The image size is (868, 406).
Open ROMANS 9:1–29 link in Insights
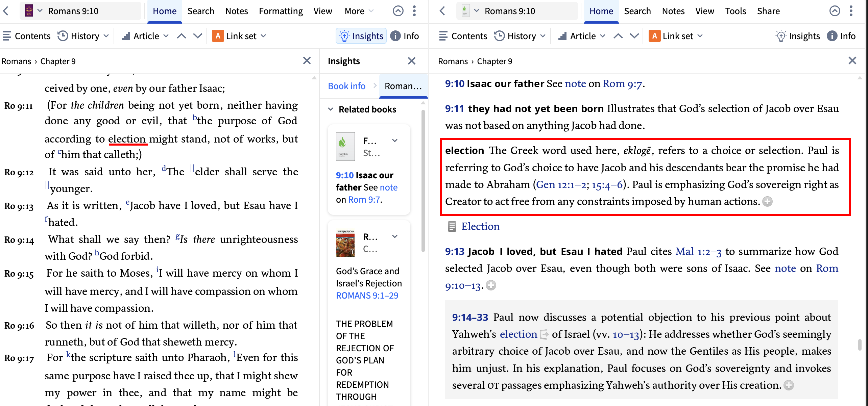tap(367, 296)
